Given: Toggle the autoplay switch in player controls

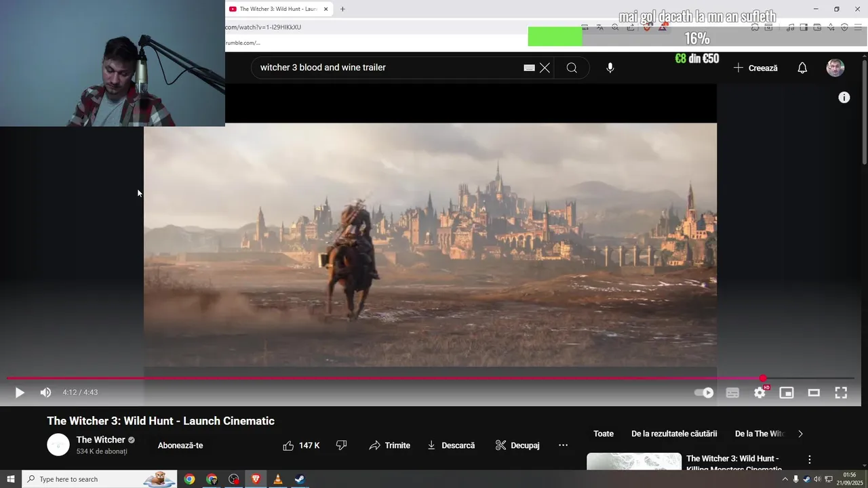Looking at the screenshot, I should pyautogui.click(x=704, y=392).
